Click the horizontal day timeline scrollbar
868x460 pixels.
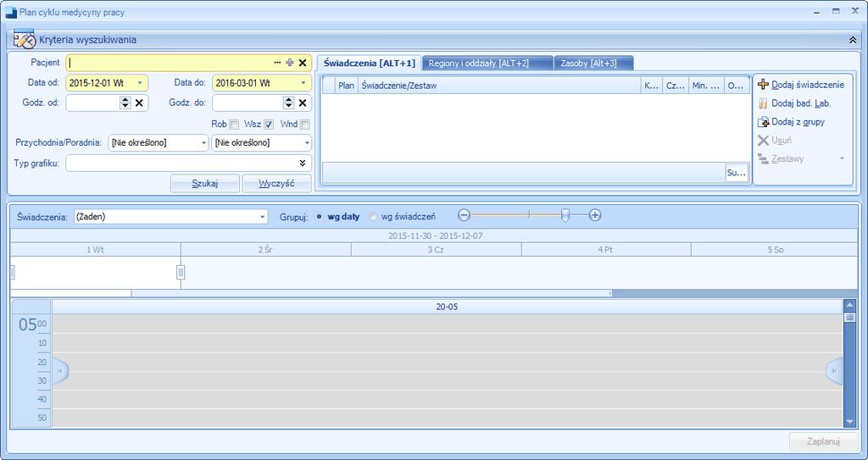tap(371, 293)
